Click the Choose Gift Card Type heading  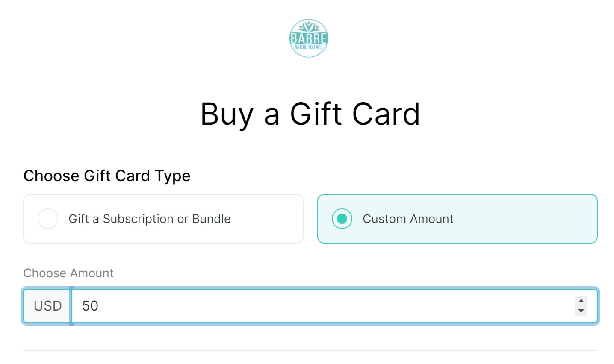tap(107, 176)
